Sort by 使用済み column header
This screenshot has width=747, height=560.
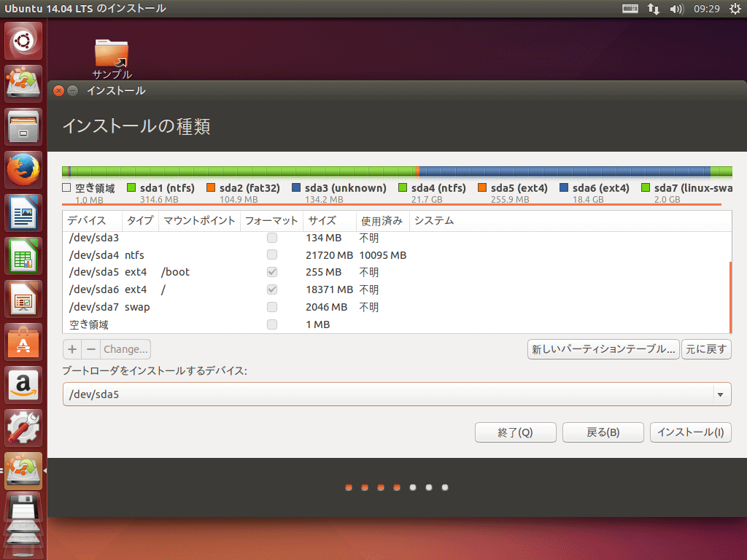pos(382,221)
